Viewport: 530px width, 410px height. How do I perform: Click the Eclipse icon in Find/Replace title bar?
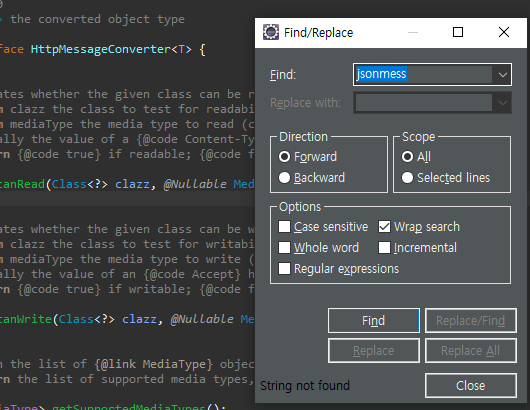(271, 32)
